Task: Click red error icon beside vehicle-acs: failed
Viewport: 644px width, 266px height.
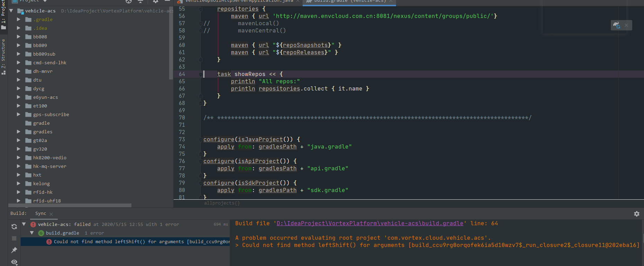Action: (33, 225)
